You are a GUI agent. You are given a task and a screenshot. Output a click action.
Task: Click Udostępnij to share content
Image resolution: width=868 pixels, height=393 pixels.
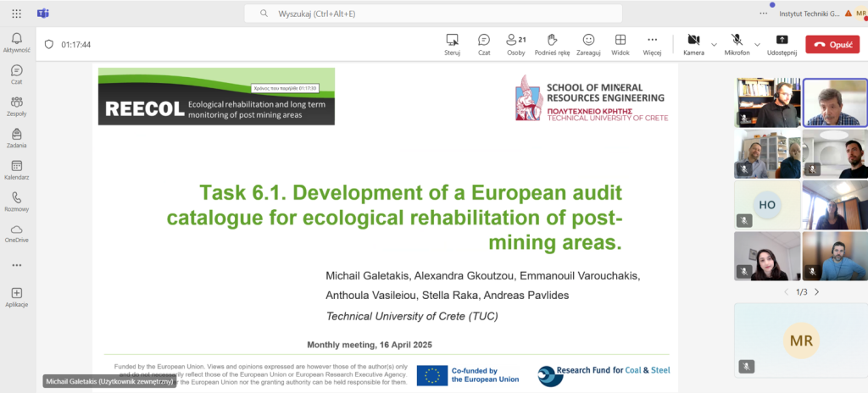pos(782,44)
